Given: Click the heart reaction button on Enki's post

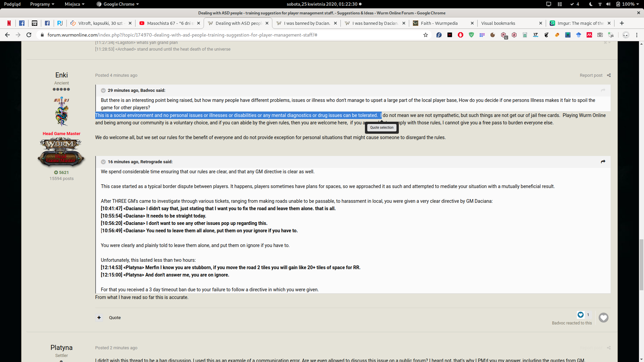Looking at the screenshot, I should (603, 317).
